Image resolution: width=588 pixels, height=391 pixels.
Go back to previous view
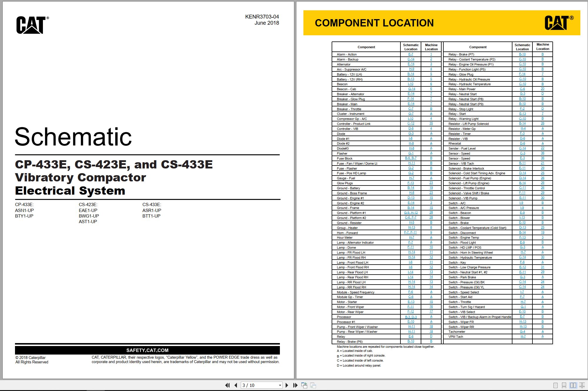[304, 385]
